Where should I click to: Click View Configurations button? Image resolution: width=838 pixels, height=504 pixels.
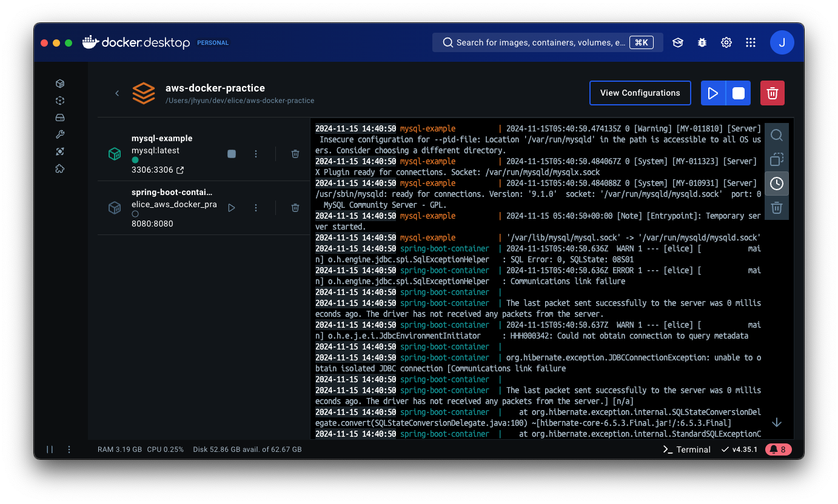[640, 93]
